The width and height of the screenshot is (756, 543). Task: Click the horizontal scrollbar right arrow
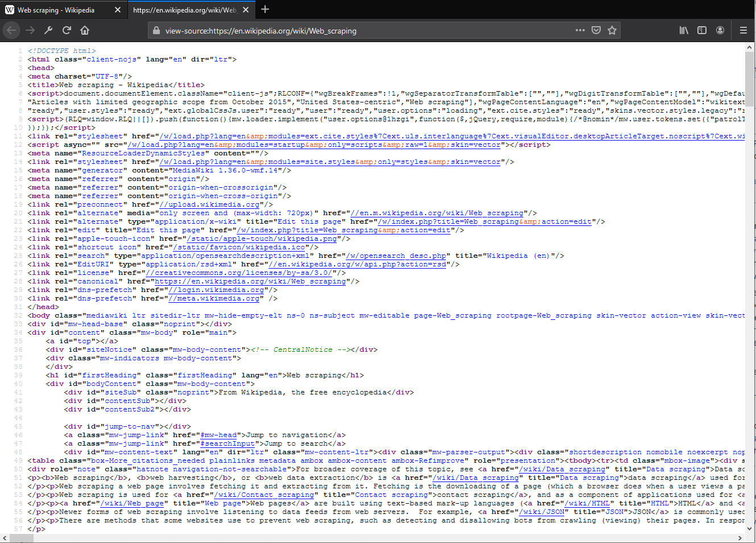click(x=740, y=538)
